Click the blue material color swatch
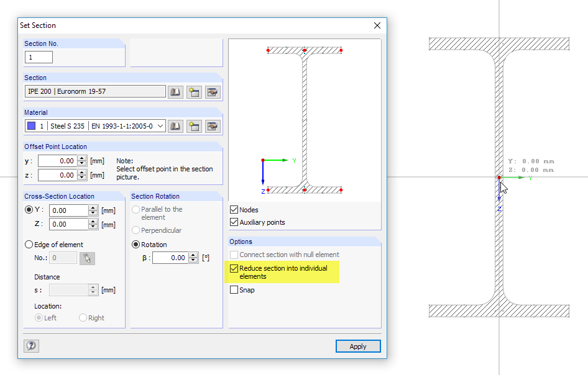The width and height of the screenshot is (588, 375). (32, 126)
